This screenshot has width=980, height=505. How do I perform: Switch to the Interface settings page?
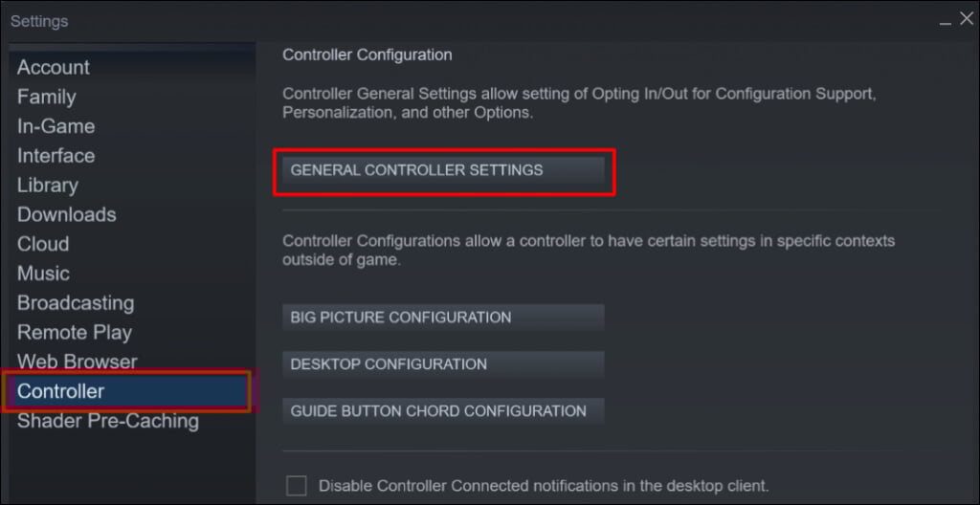pos(56,156)
